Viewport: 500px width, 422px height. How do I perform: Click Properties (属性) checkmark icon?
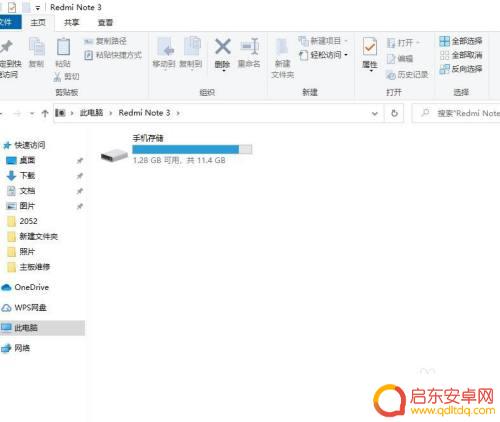370,47
